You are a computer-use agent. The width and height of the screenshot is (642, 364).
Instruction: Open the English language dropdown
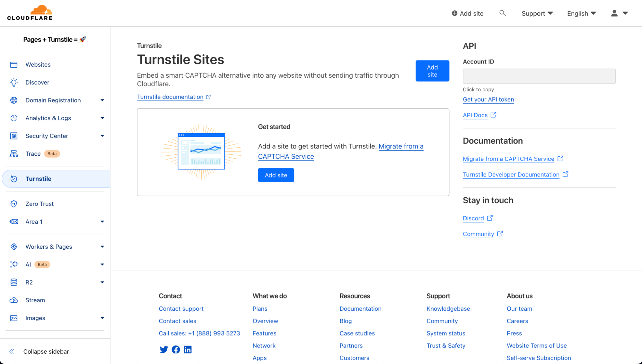[x=581, y=13]
